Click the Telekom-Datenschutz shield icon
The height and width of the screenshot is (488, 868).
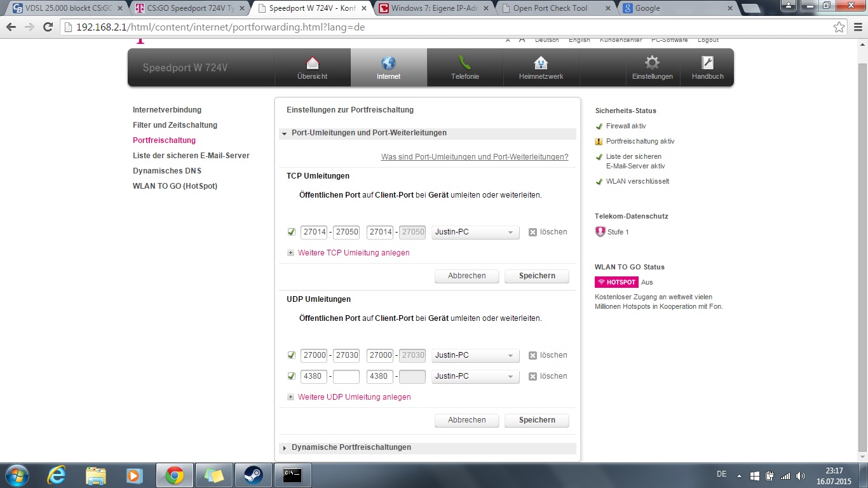tap(600, 232)
